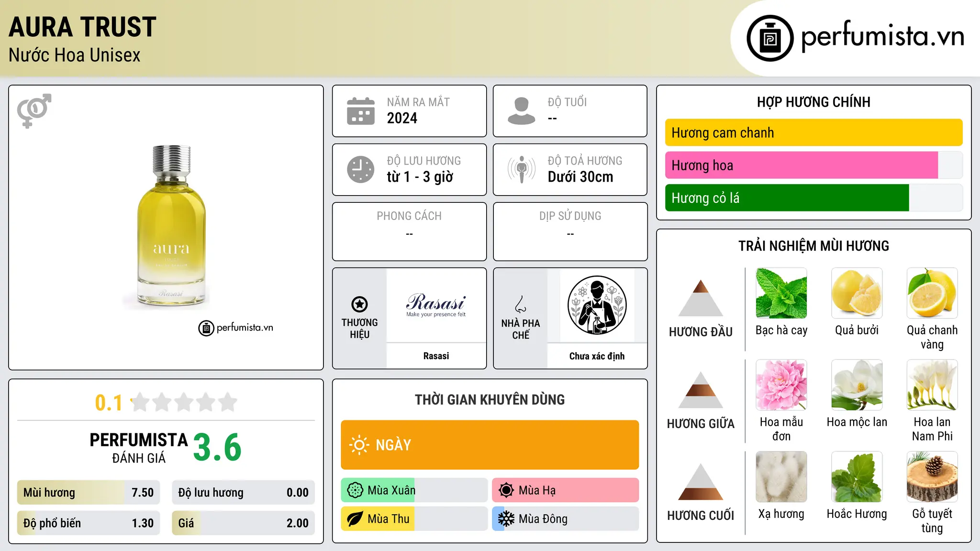Screen dimensions: 980x551
Task: Click the sun icon for Mùa Hạ
Action: 506,490
